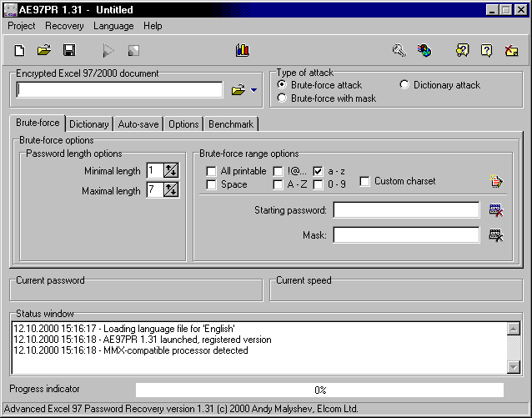
Task: Click the status bar version text
Action: coord(181,409)
